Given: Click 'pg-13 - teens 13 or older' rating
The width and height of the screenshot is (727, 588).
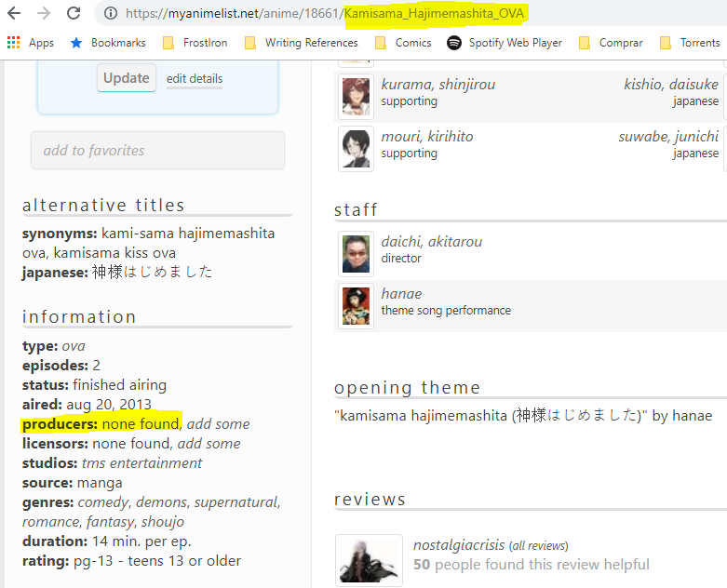Looking at the screenshot, I should coord(157,561).
